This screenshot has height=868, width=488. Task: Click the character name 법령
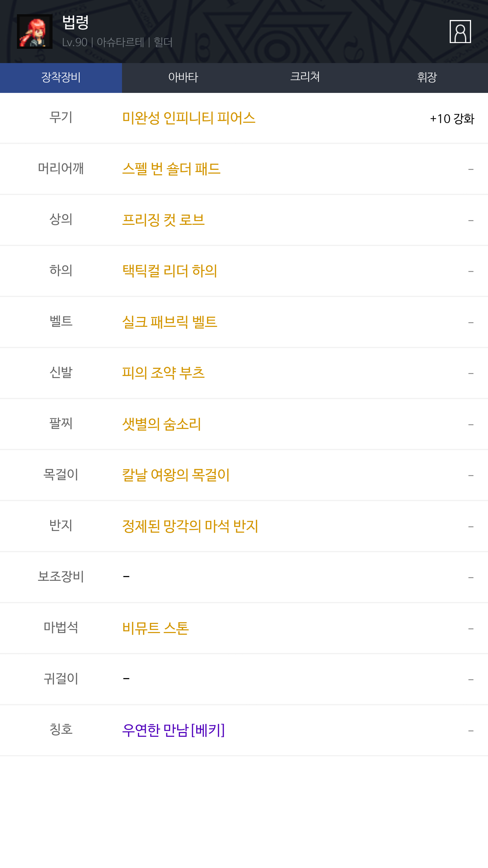coord(75,23)
